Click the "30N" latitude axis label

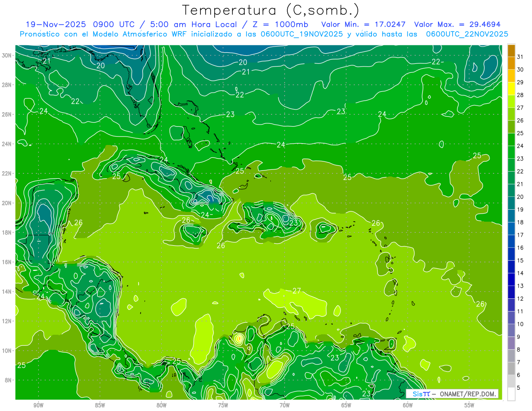(8, 55)
